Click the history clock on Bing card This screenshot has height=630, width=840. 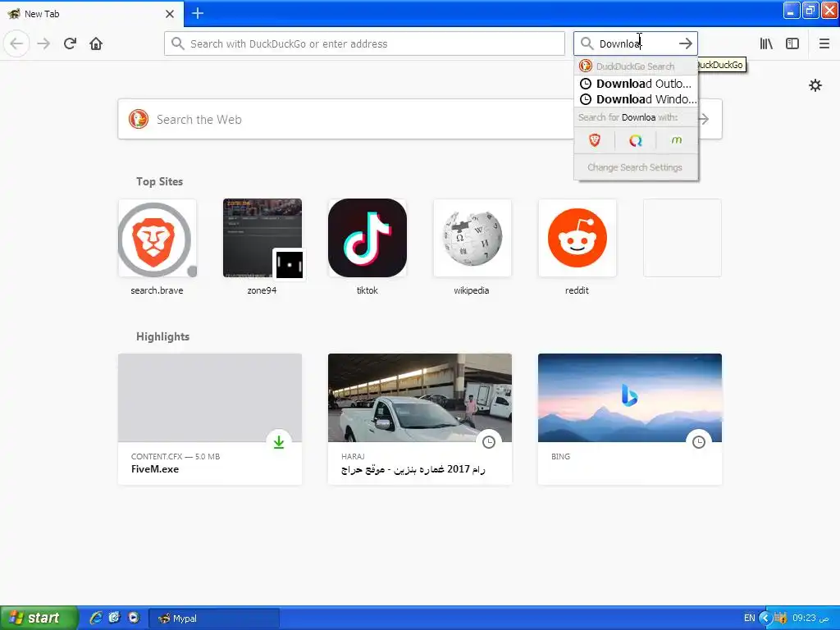[699, 442]
